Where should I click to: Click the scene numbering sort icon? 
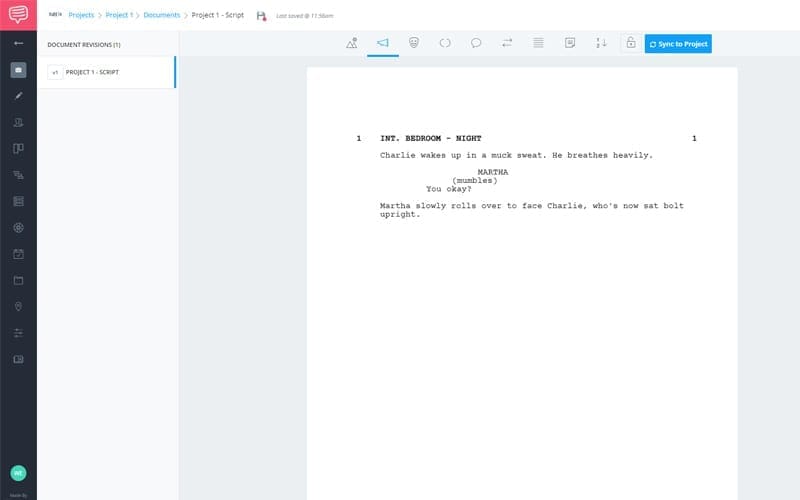click(601, 43)
